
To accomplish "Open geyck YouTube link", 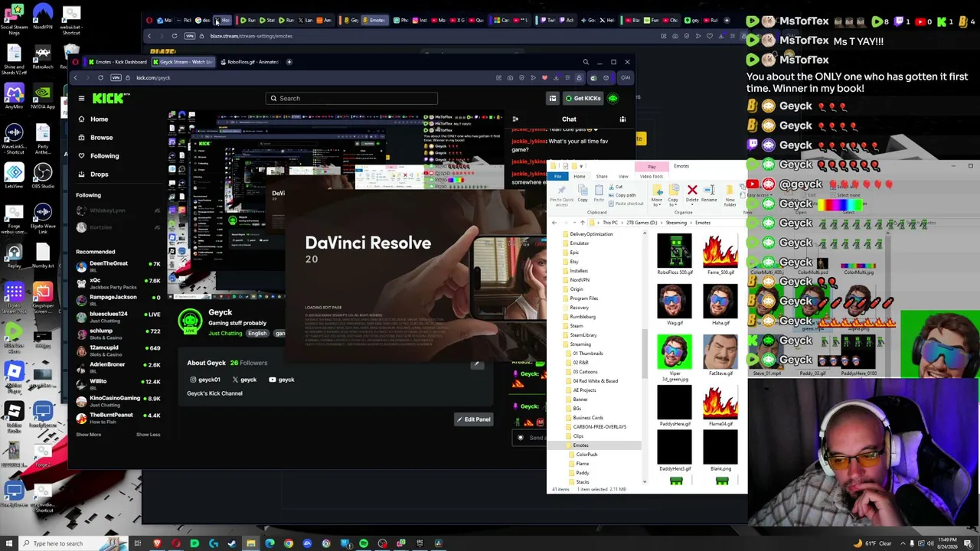I will (x=282, y=380).
